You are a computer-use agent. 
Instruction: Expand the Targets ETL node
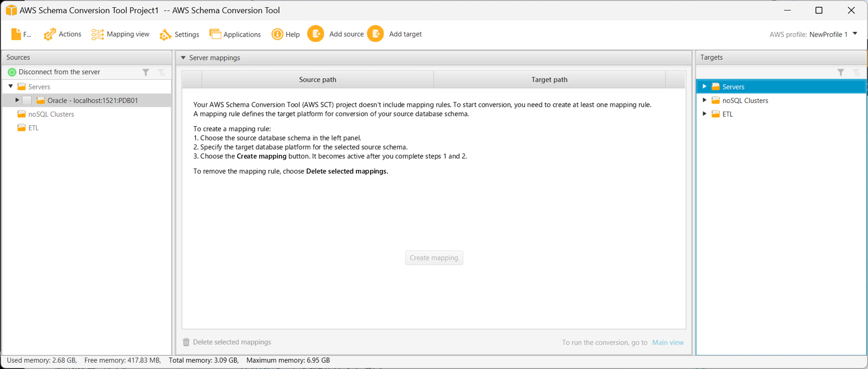click(704, 114)
